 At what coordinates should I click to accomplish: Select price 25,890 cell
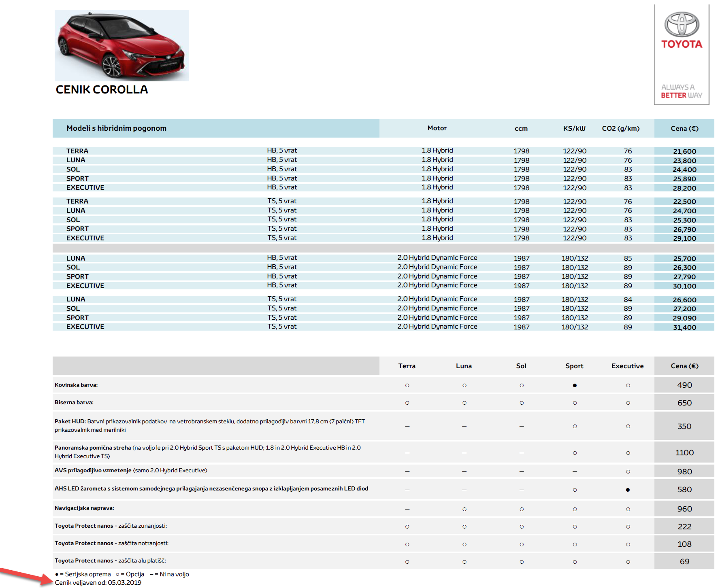pyautogui.click(x=684, y=179)
